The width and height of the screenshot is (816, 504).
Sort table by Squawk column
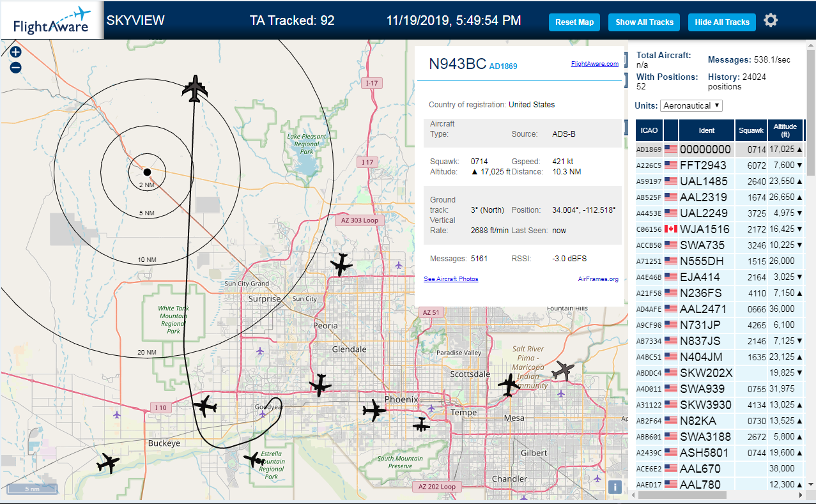(751, 130)
